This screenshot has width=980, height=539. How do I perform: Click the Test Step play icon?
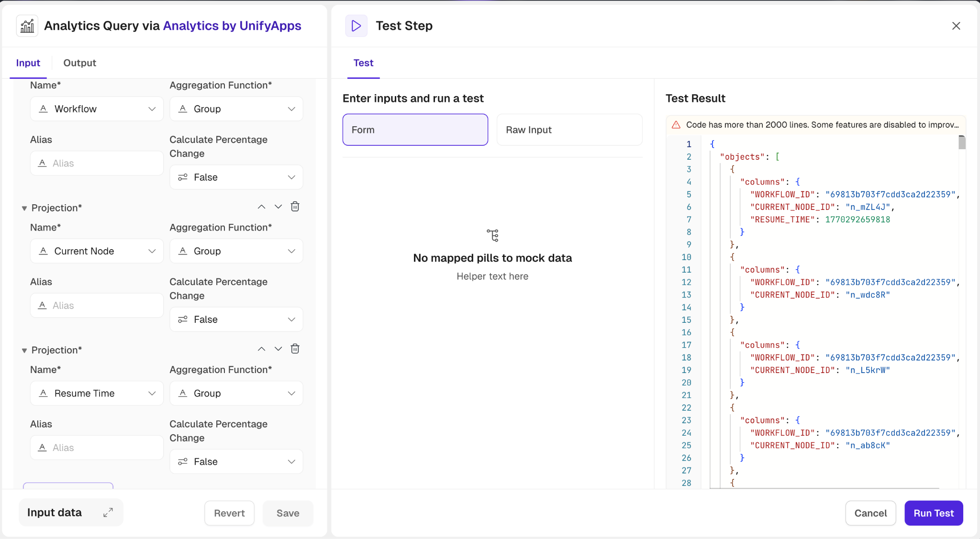[356, 26]
